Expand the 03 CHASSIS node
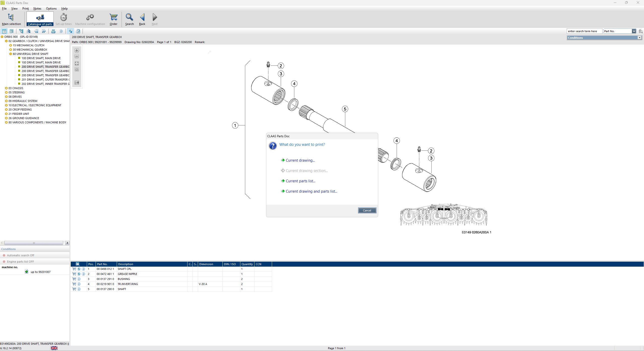 click(x=6, y=88)
